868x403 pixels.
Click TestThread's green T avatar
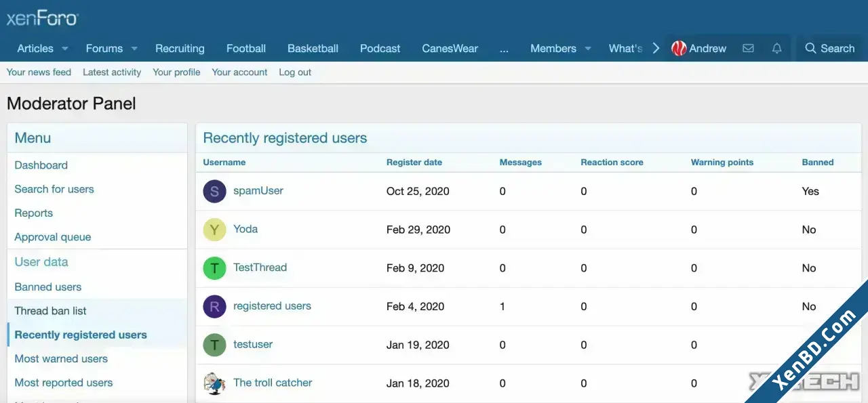(214, 268)
